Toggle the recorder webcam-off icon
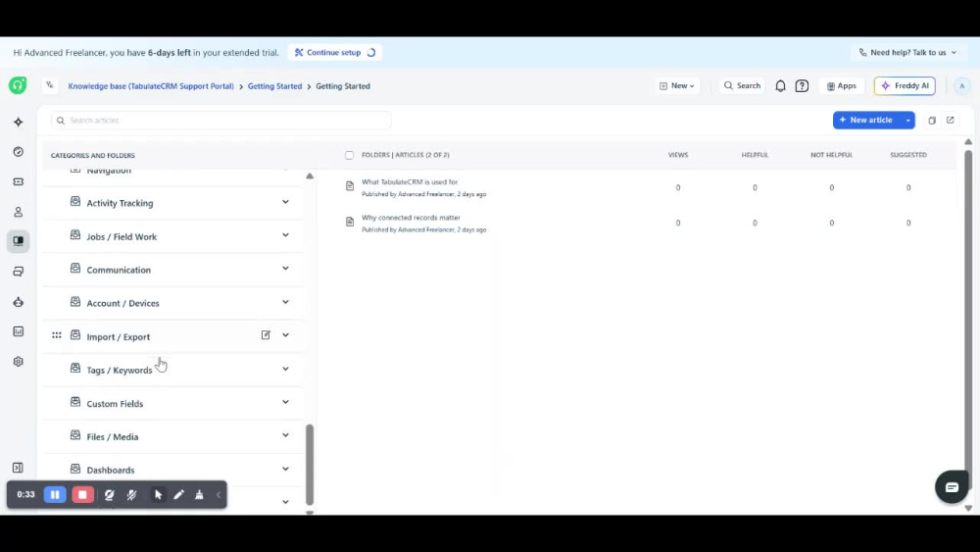 [110, 494]
